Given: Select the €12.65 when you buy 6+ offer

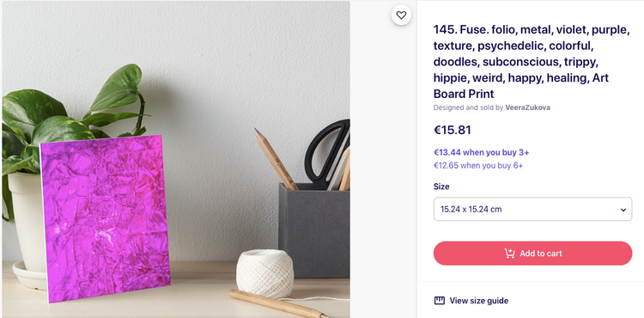Looking at the screenshot, I should (x=478, y=166).
